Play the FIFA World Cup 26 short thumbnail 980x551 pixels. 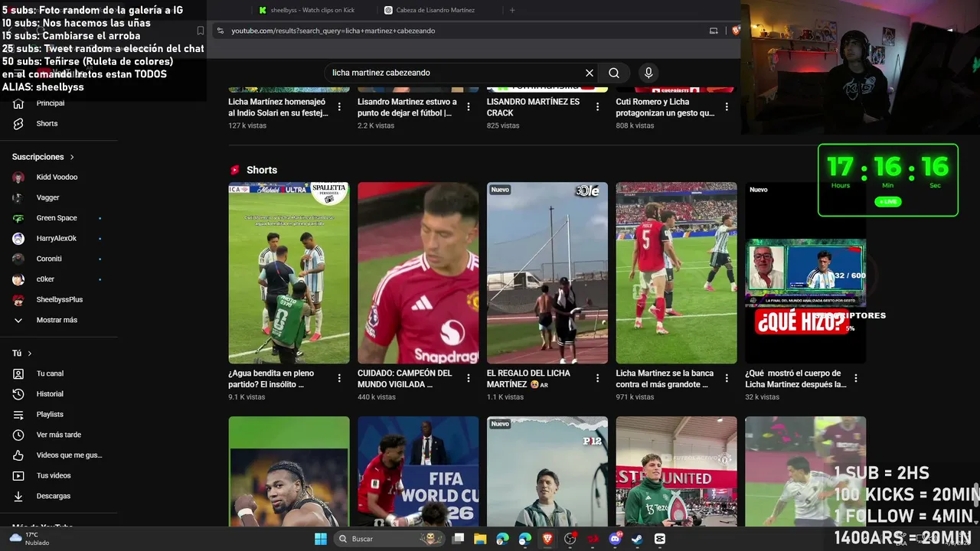[418, 471]
